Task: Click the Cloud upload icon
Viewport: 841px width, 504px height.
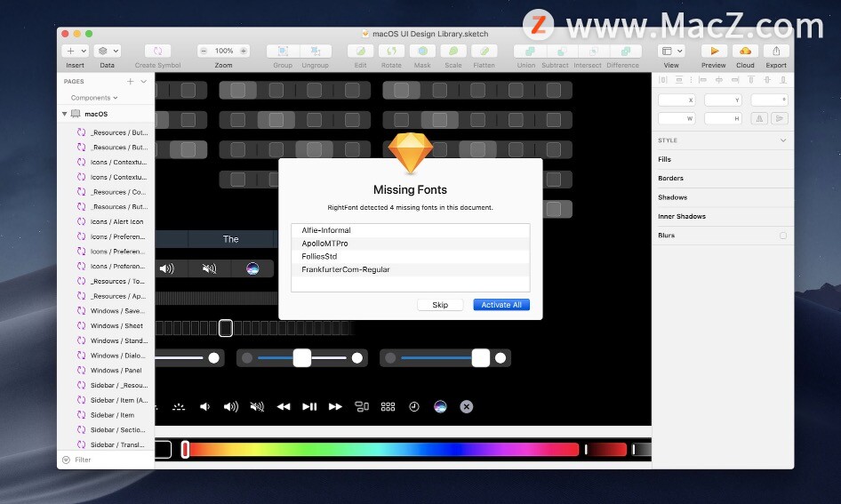Action: tap(745, 51)
